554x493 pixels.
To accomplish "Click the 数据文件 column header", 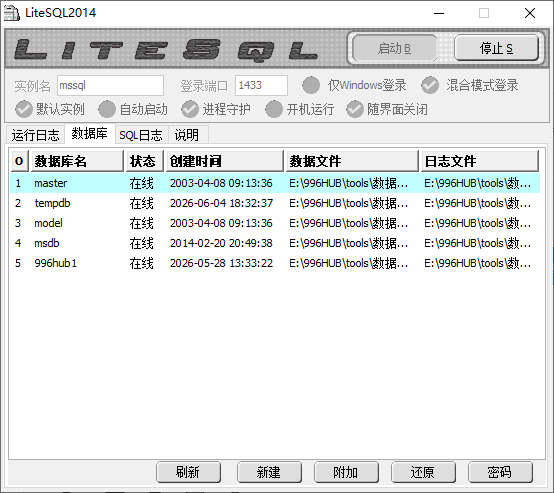I will [x=352, y=161].
